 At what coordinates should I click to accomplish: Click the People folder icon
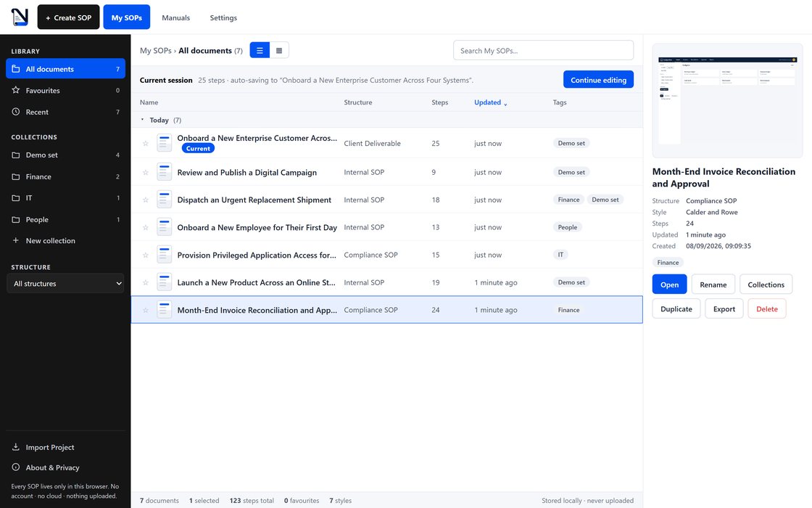pos(15,219)
